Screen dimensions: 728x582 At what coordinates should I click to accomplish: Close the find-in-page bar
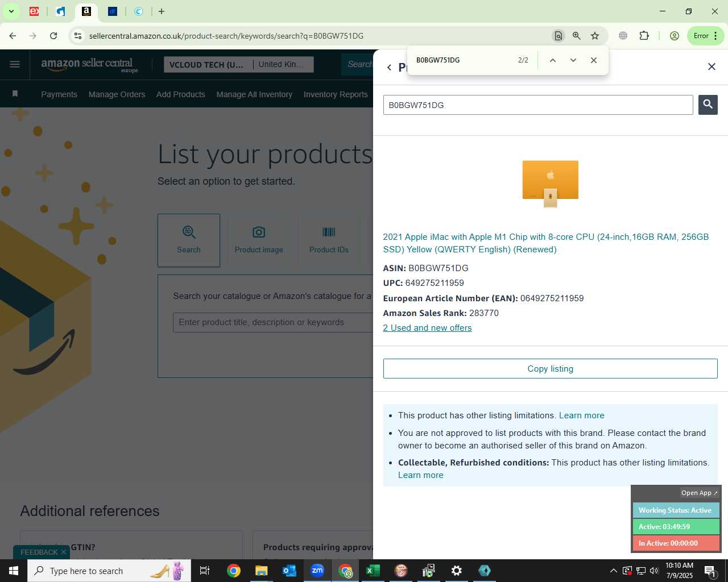point(594,60)
